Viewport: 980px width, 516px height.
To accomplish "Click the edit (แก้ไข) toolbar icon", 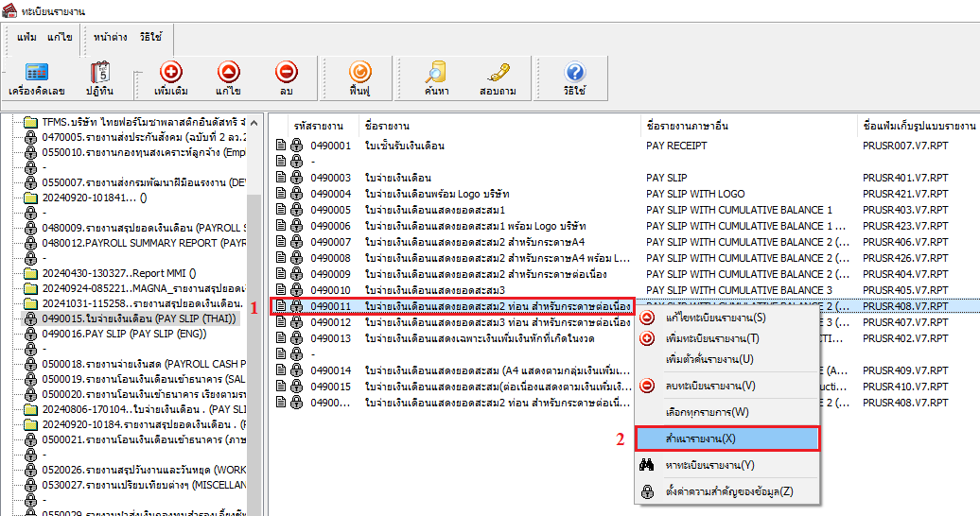I will 228,77.
